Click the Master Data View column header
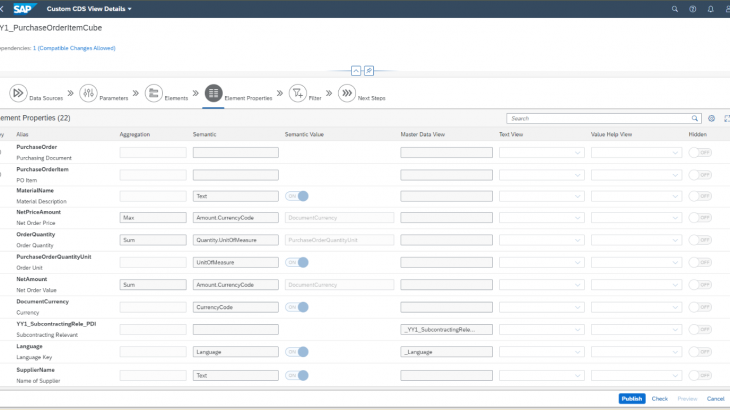Screen dimensions: 730x410 [x=422, y=134]
